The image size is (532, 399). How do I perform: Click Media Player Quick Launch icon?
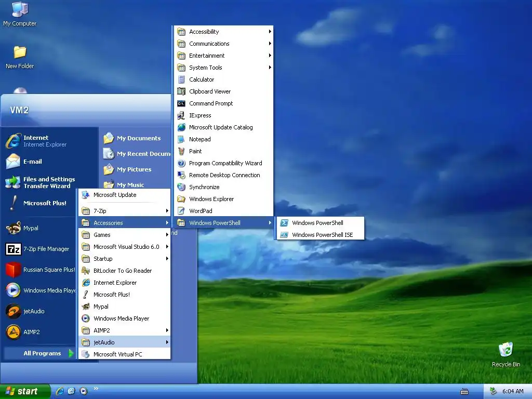[84, 391]
